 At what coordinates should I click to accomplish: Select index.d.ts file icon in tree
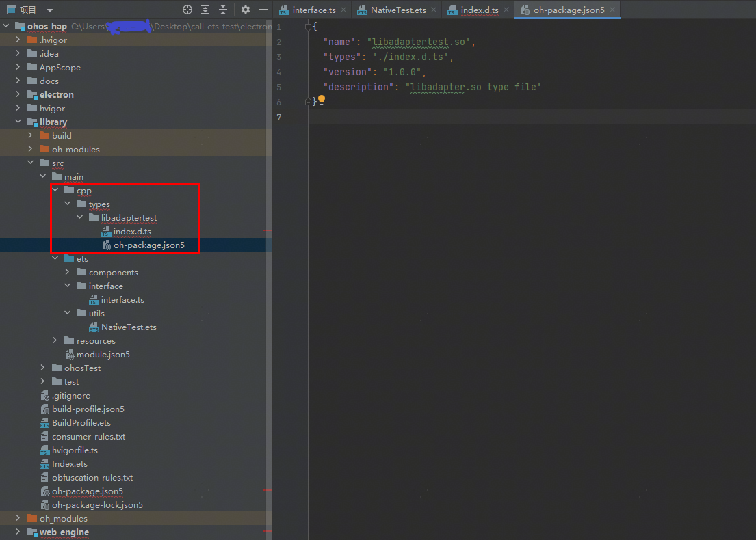pyautogui.click(x=106, y=232)
